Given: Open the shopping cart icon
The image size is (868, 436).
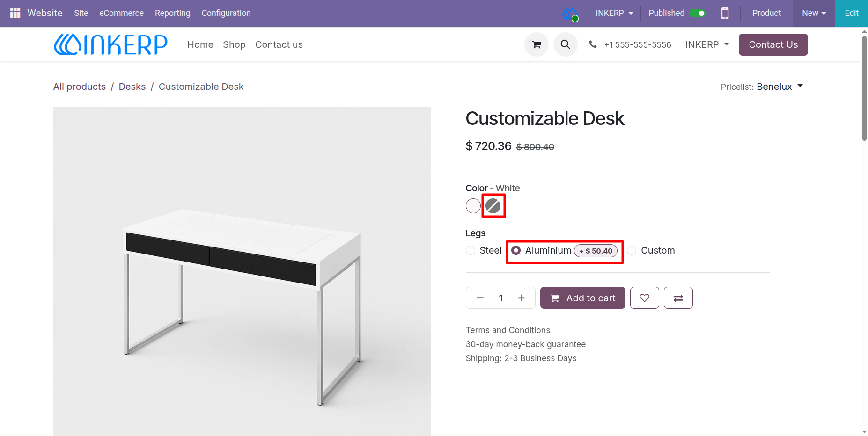Looking at the screenshot, I should tap(537, 44).
